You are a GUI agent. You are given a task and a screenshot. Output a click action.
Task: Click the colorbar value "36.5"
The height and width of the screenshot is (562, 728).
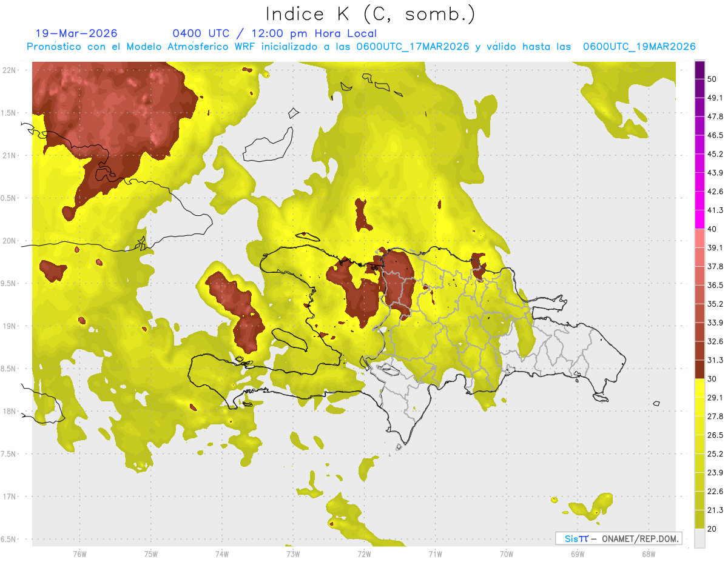click(715, 285)
